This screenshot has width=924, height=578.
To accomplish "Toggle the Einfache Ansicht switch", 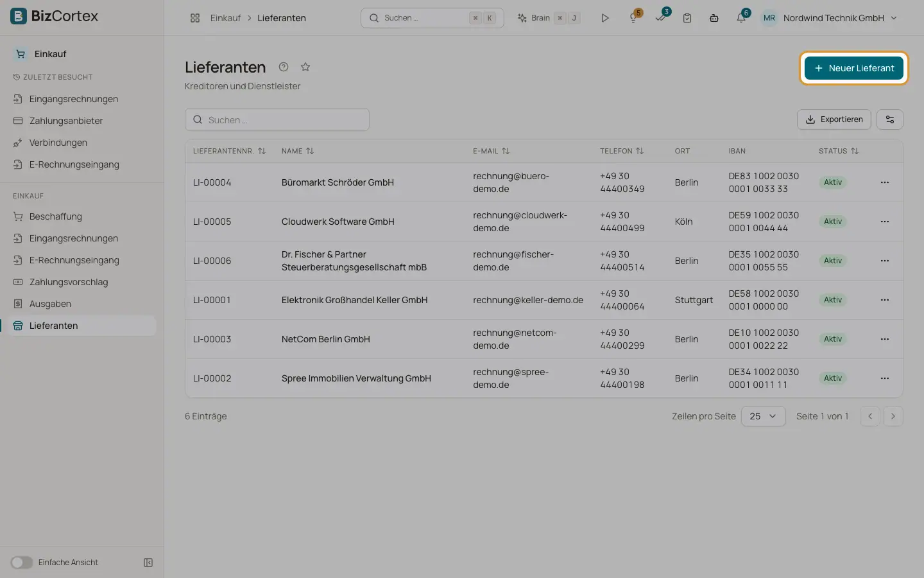I will pos(21,563).
